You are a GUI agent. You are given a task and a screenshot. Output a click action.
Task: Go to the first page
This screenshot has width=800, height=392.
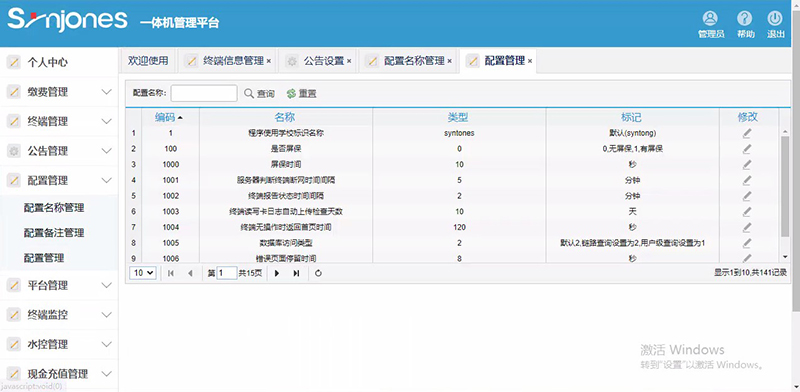171,273
